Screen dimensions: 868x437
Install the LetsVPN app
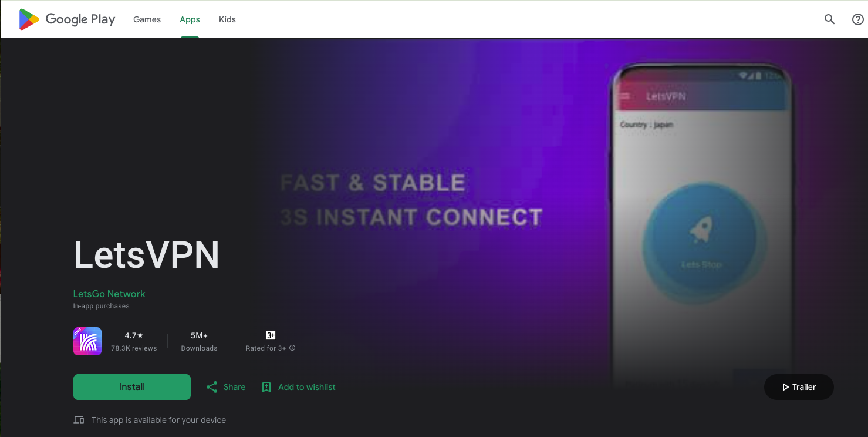132,387
